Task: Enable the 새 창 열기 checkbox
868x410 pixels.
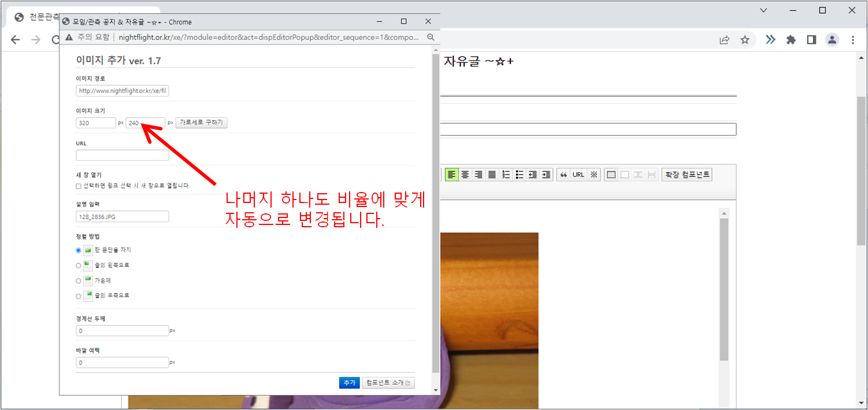Action: [x=79, y=186]
